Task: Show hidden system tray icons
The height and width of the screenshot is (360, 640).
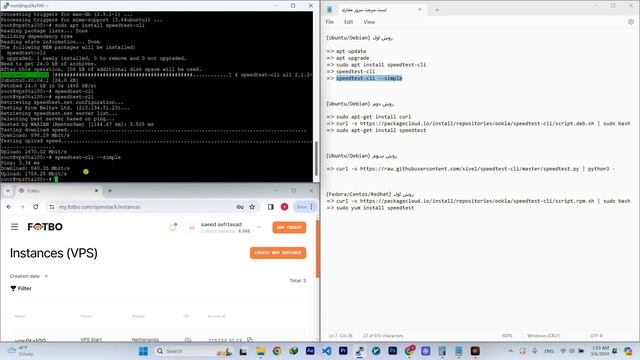Action: click(511, 351)
